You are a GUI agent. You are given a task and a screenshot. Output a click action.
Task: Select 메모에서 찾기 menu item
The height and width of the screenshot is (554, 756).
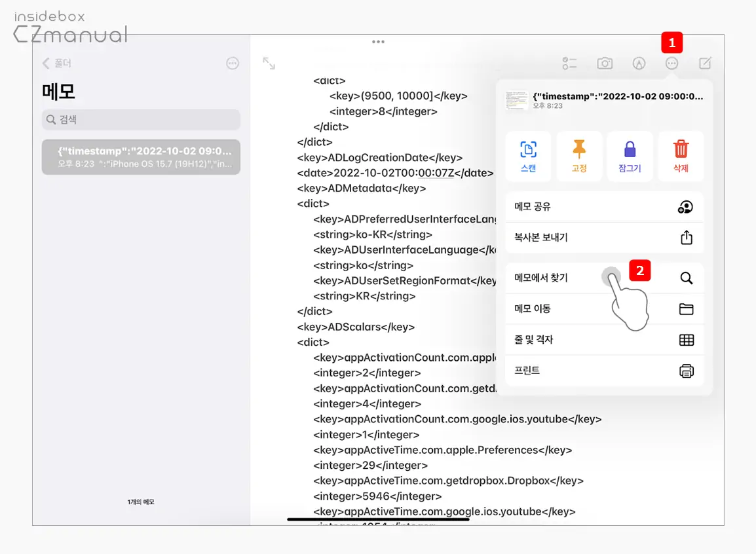click(605, 278)
